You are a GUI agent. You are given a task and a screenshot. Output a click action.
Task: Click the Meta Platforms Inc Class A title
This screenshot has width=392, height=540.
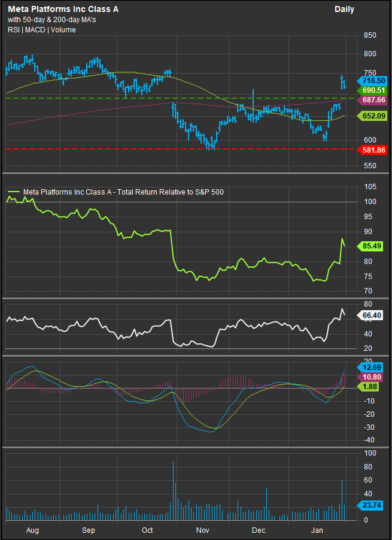click(58, 10)
